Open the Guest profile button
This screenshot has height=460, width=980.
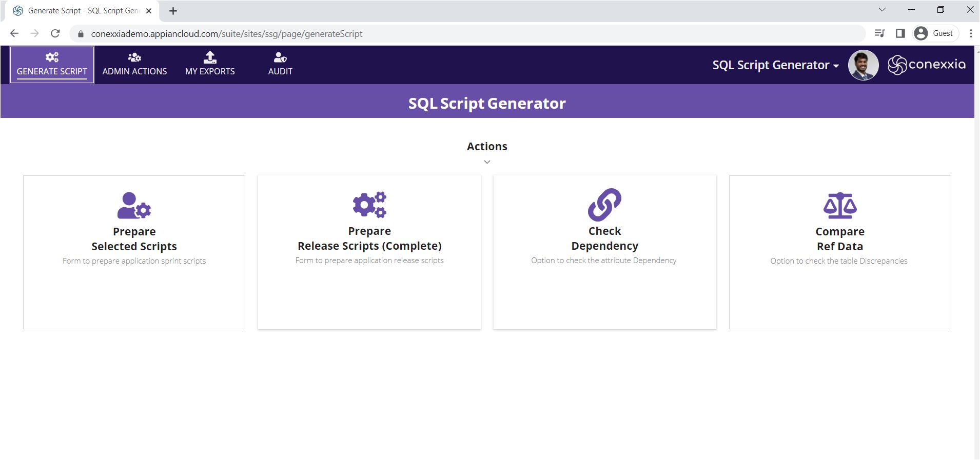[936, 33]
